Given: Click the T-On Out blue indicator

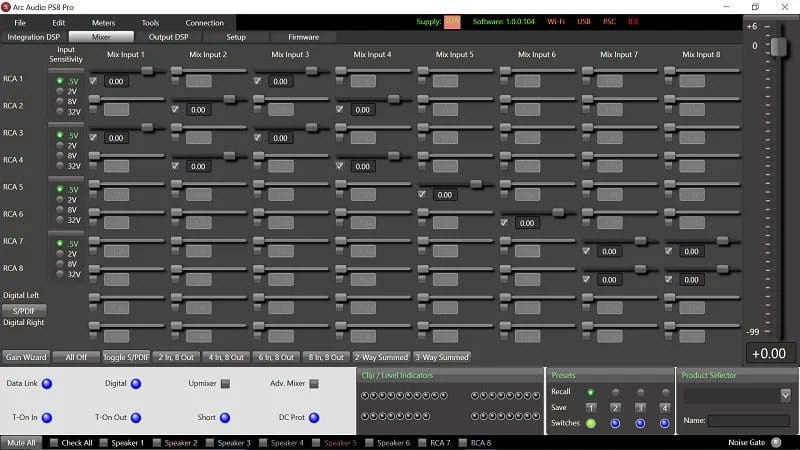Looking at the screenshot, I should [x=136, y=418].
